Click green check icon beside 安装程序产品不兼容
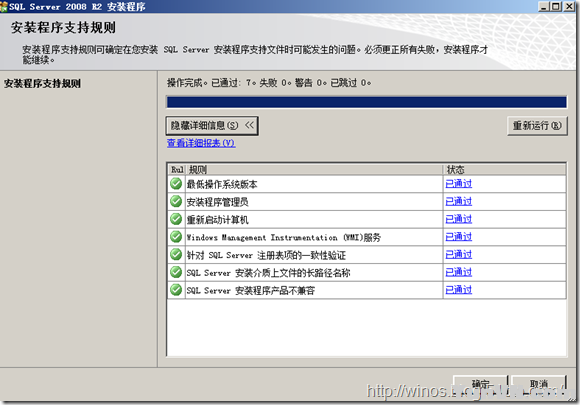This screenshot has height=405, width=580. coord(176,290)
